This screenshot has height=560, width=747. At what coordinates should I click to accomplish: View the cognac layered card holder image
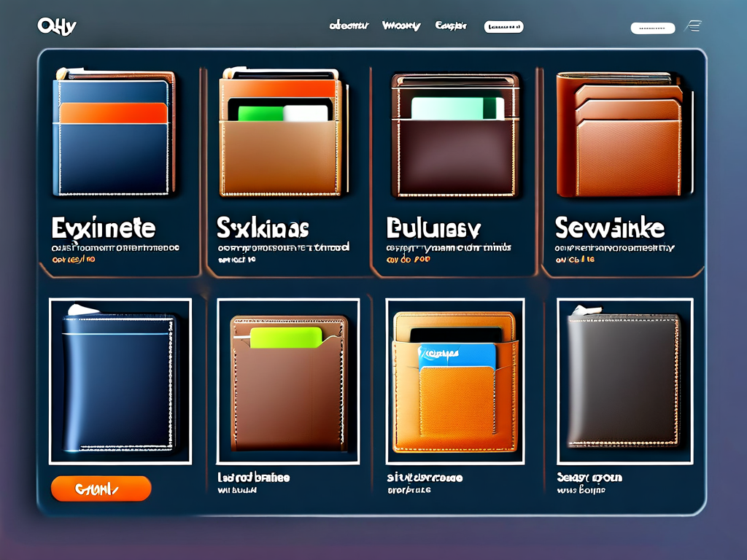point(619,135)
